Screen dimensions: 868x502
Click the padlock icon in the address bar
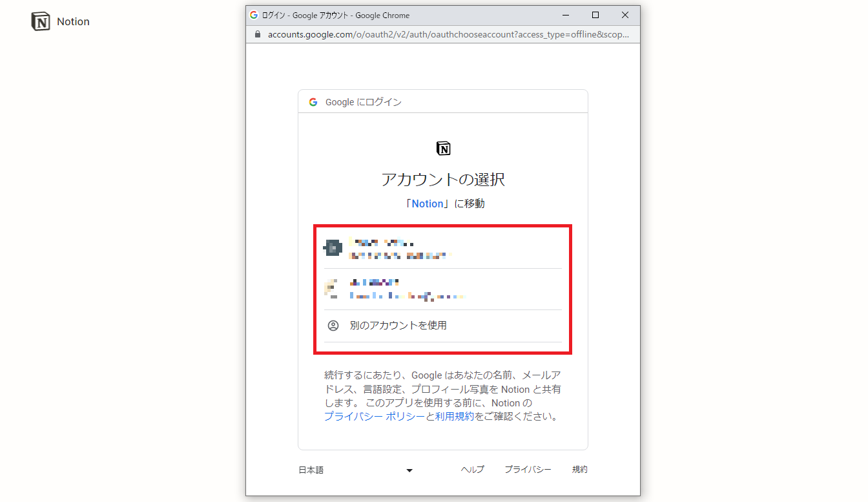pos(257,34)
